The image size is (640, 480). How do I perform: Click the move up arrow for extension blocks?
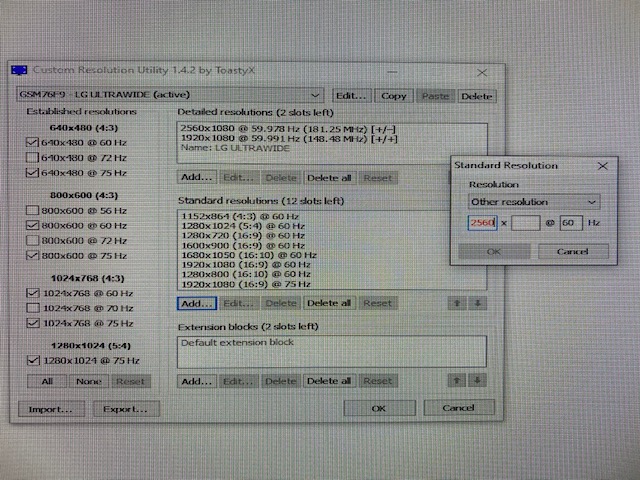coord(457,381)
